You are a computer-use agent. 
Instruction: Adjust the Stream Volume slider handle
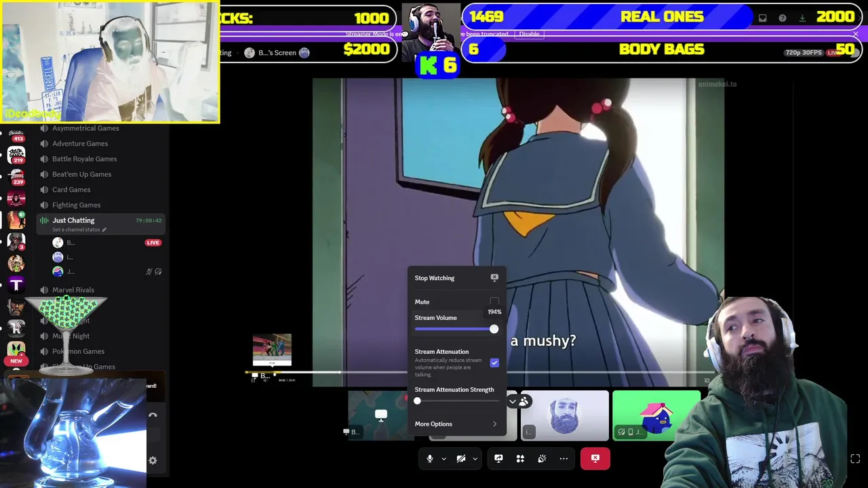(494, 329)
